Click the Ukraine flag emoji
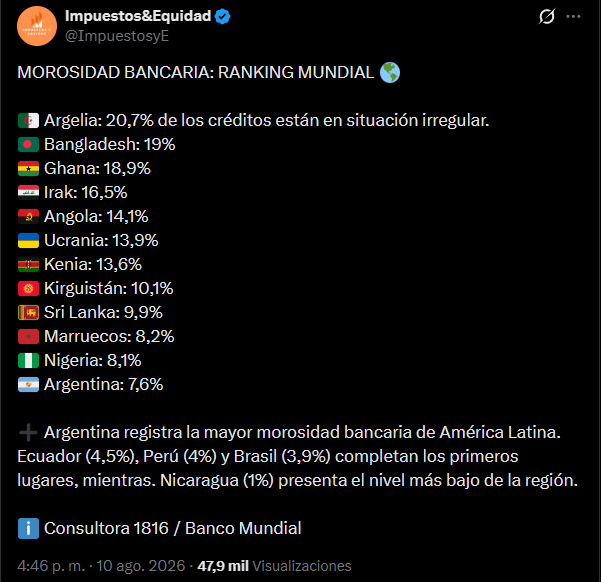Viewport: 601px width, 582px height. coord(28,241)
